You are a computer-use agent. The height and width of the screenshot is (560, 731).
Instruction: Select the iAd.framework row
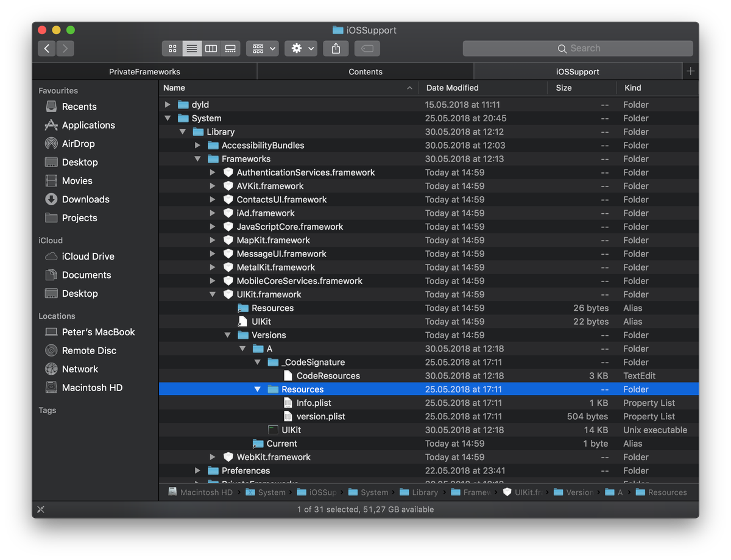429,213
